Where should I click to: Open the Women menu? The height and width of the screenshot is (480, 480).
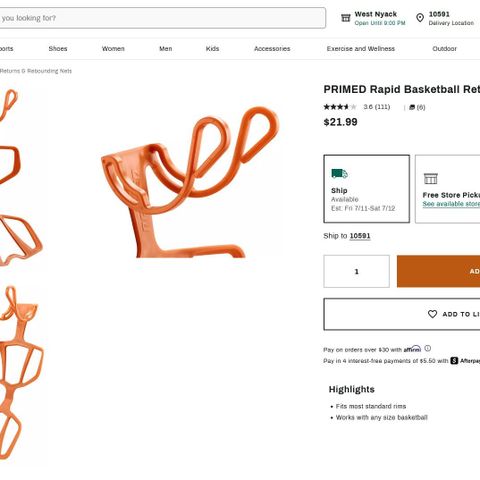click(x=113, y=49)
